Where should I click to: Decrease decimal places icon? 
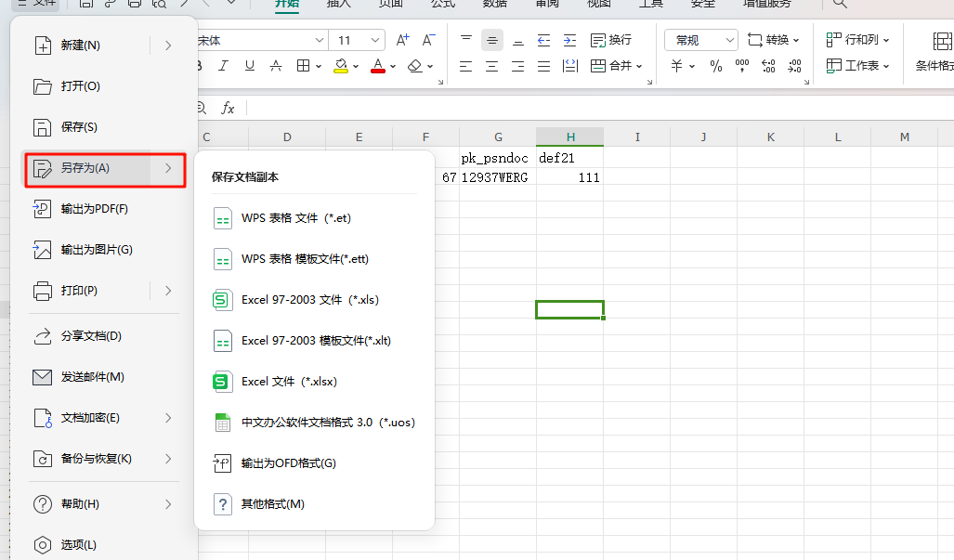click(794, 66)
